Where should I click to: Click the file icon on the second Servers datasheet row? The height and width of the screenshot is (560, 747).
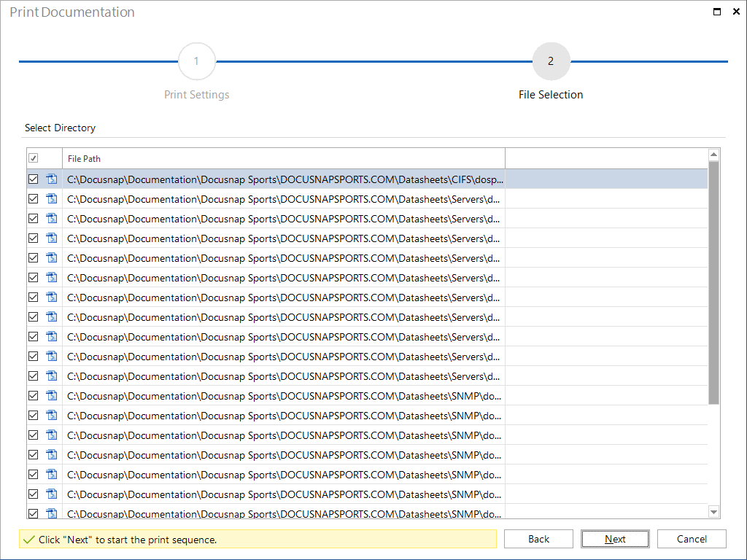tap(52, 219)
